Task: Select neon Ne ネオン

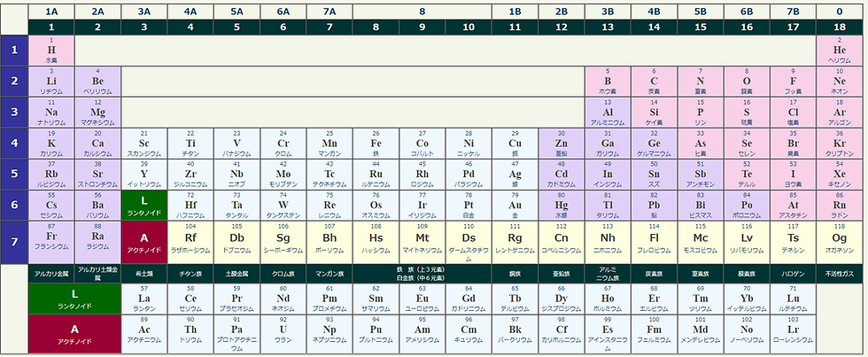Action: (x=840, y=81)
